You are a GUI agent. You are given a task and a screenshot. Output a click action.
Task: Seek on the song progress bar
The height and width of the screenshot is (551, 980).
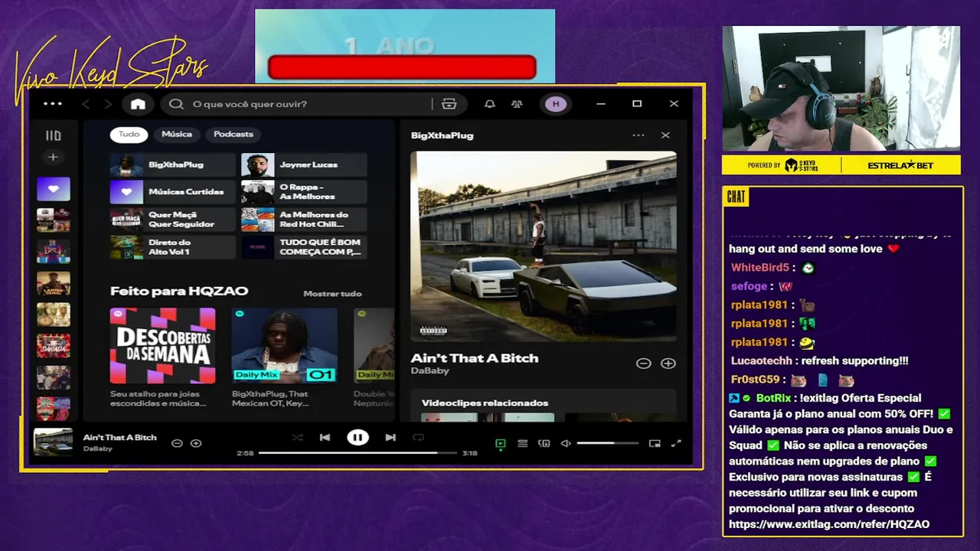click(358, 453)
